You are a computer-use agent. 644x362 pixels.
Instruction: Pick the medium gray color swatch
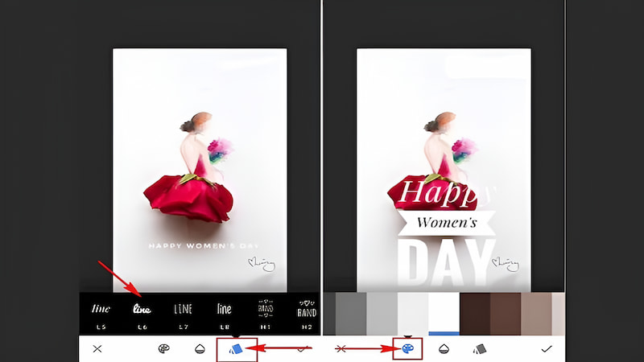pos(351,314)
